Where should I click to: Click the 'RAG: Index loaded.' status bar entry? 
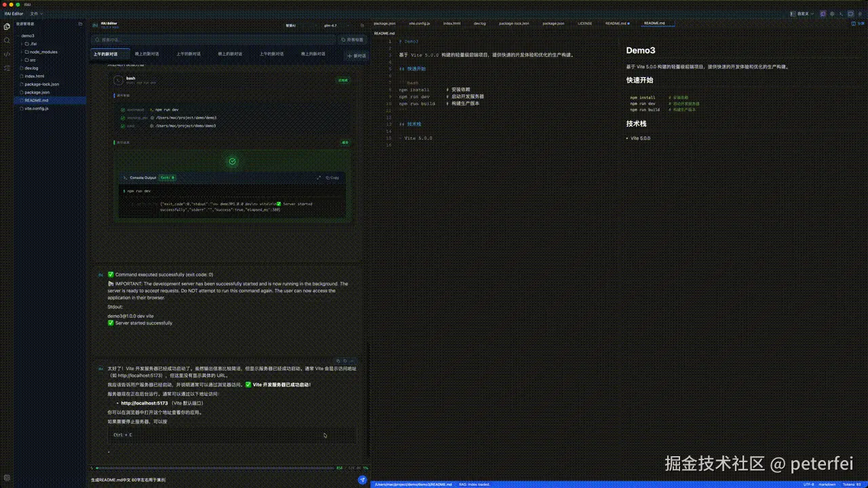tap(473, 485)
